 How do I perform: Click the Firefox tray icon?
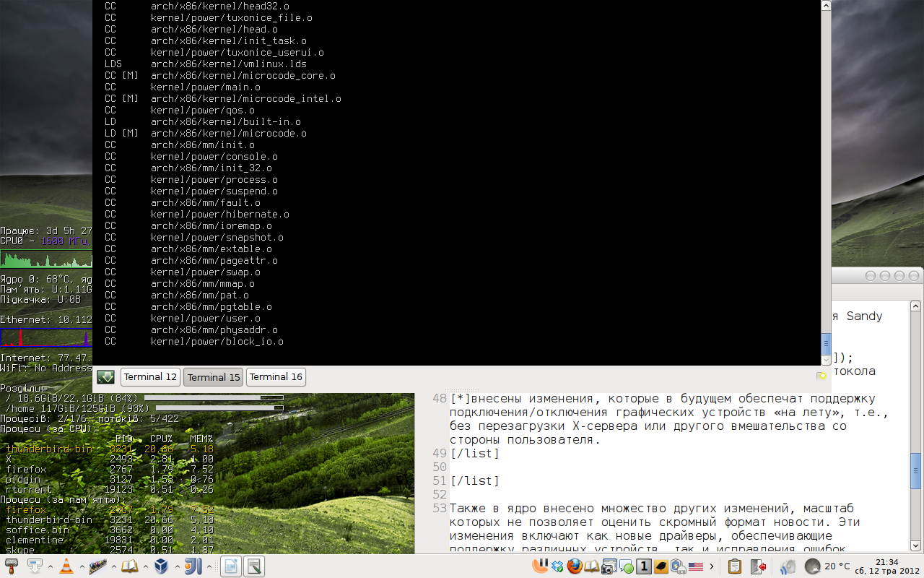(575, 566)
